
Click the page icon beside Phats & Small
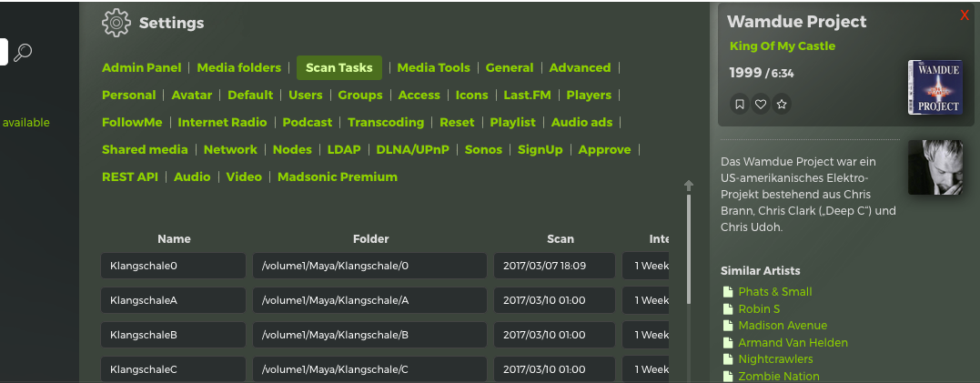click(727, 292)
